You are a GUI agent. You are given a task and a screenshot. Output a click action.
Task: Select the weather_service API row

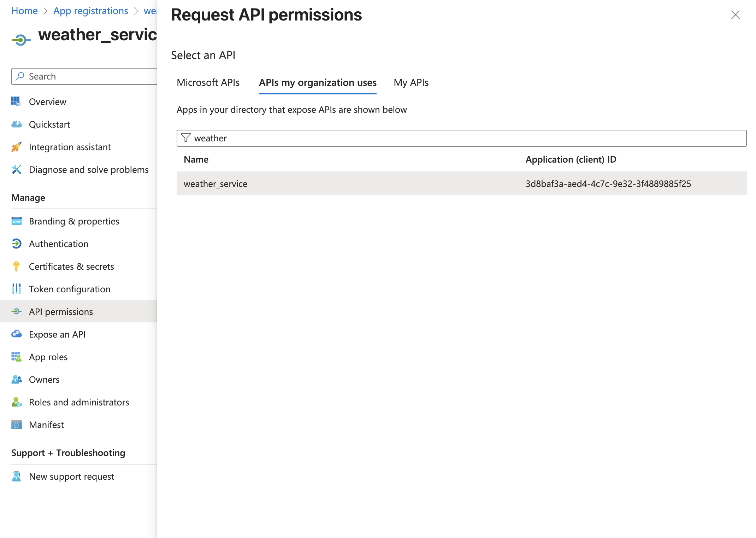tap(461, 183)
